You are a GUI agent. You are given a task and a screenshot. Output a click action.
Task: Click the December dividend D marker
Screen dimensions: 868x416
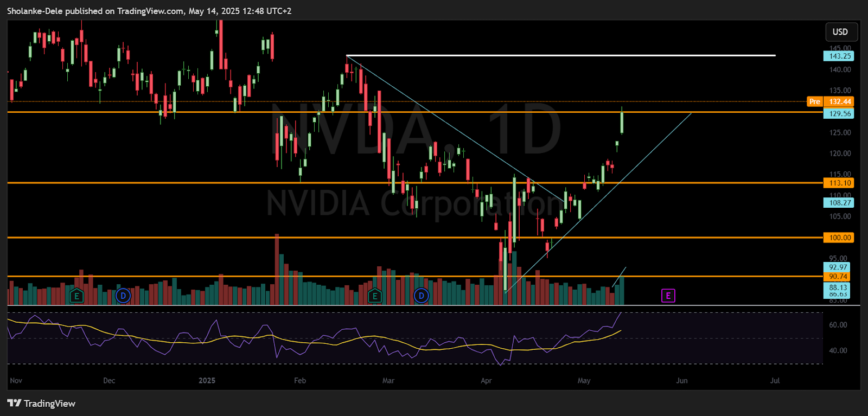click(x=123, y=296)
